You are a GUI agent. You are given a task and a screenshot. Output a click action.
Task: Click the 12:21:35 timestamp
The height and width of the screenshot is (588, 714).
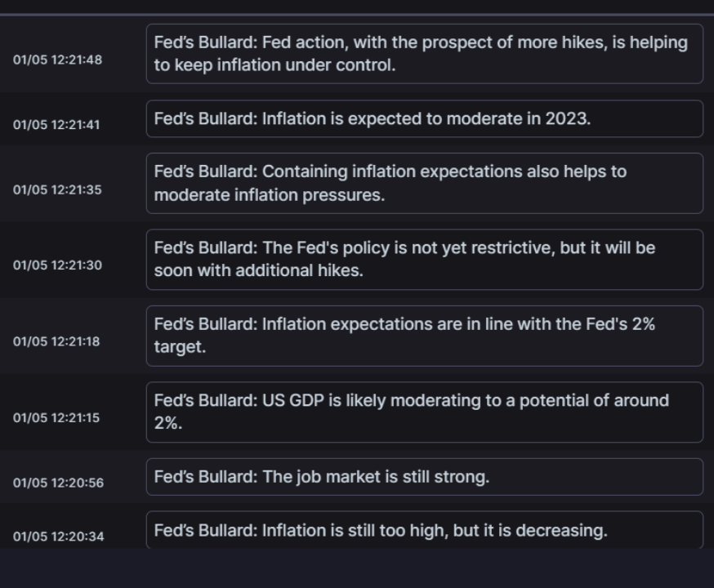tap(57, 189)
